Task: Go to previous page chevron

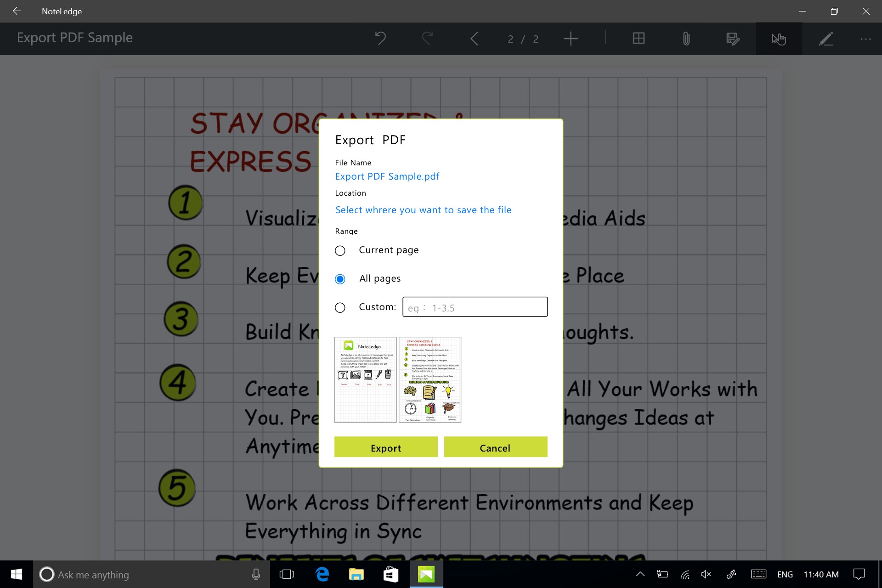Action: (475, 39)
